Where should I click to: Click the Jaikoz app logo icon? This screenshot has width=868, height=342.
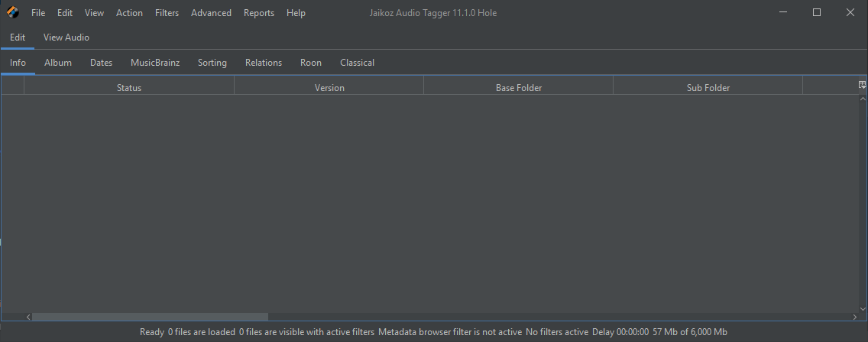pos(13,12)
